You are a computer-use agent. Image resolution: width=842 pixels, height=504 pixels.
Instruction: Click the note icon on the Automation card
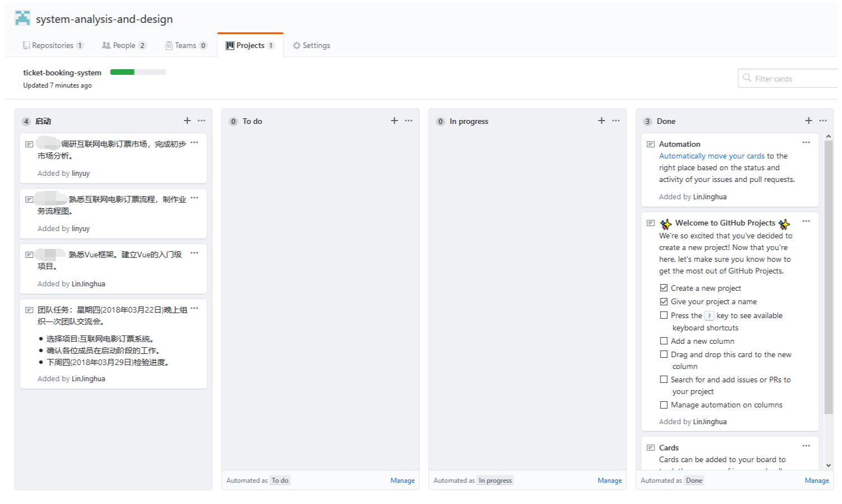tap(650, 144)
